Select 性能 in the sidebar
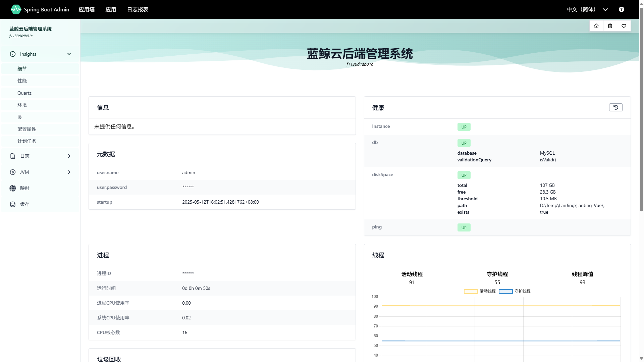Viewport: 644px width, 362px height. tap(22, 81)
